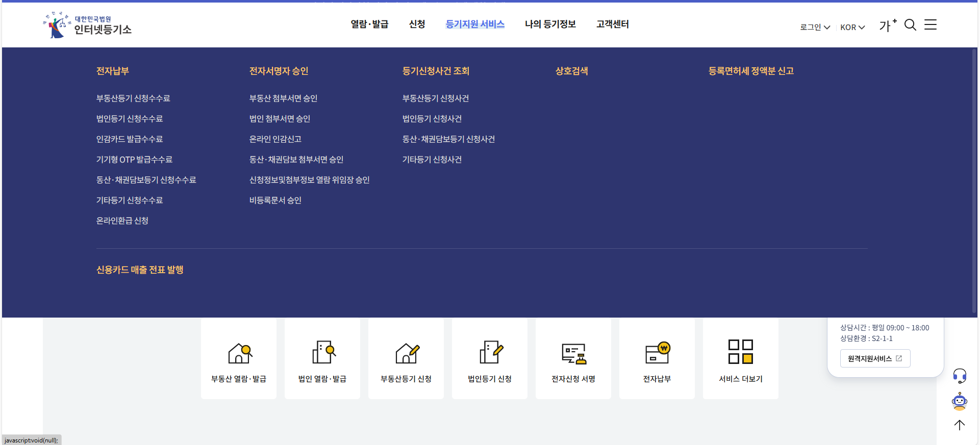Click the 상담환경 : S2-1-1 text

tap(866, 338)
